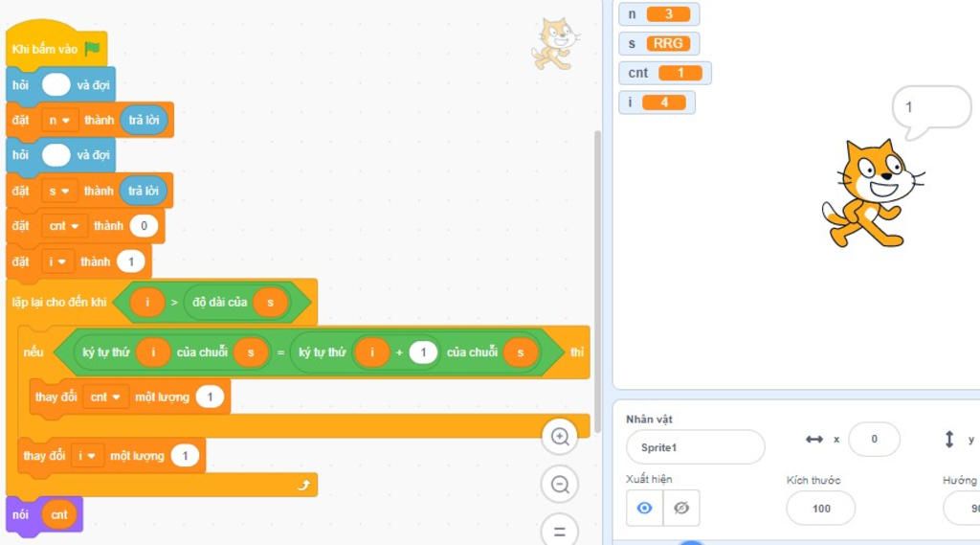Viewport: 980px width, 545px height.
Task: Click the vertical y-position arrows icon
Action: pyautogui.click(x=949, y=440)
